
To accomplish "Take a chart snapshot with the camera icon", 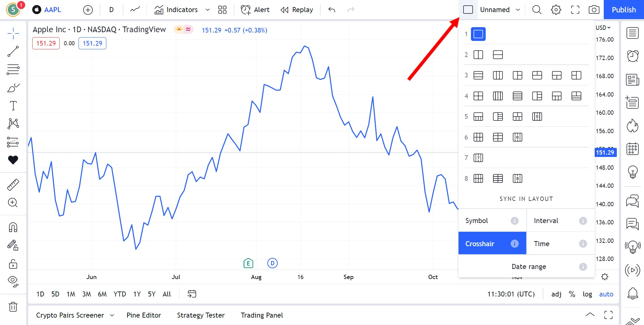I will click(594, 10).
